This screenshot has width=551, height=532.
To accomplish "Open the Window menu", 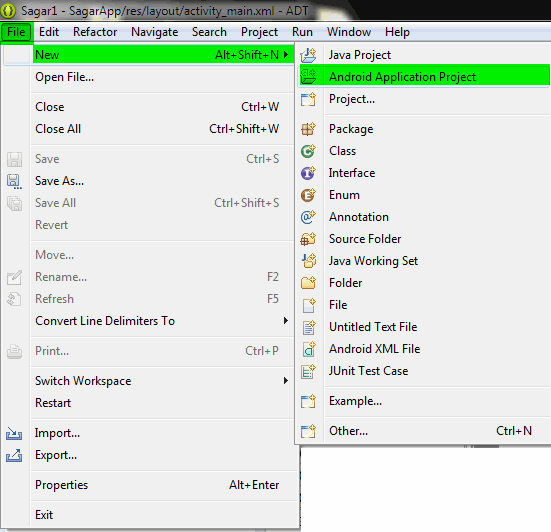I will point(349,32).
